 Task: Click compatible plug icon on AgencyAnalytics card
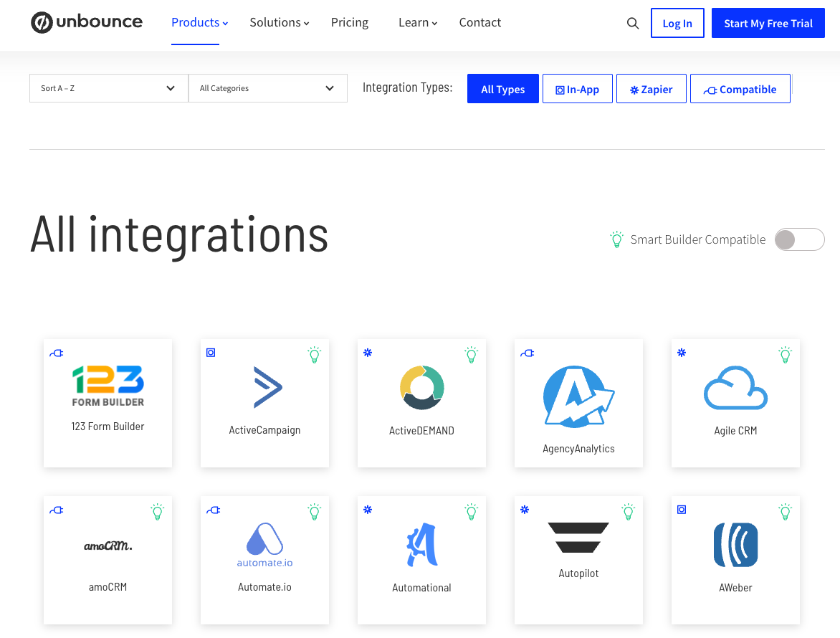pyautogui.click(x=527, y=353)
